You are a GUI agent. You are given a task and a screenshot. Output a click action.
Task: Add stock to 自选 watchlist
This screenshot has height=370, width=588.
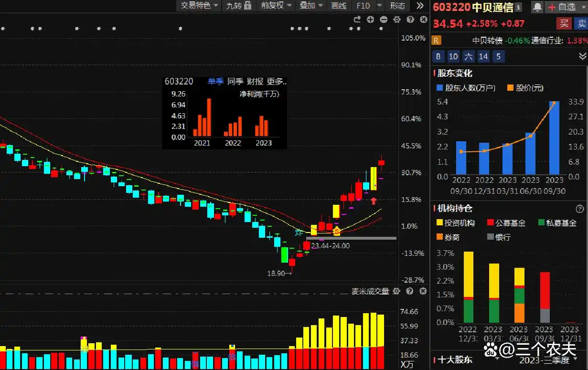point(562,7)
